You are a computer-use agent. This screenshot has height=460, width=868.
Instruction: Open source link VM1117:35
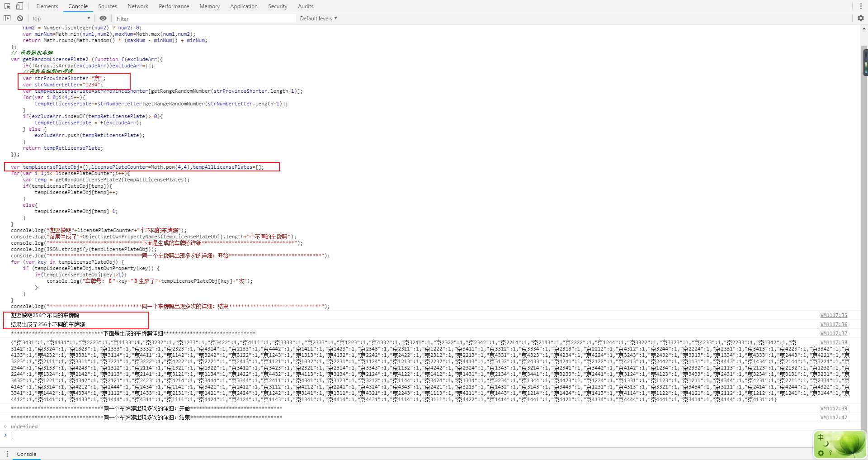tap(834, 315)
